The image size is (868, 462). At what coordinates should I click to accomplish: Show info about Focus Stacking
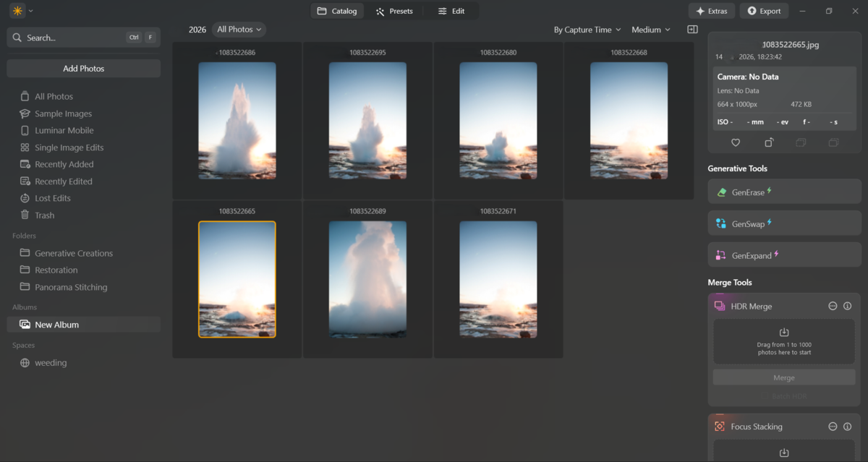coord(847,426)
